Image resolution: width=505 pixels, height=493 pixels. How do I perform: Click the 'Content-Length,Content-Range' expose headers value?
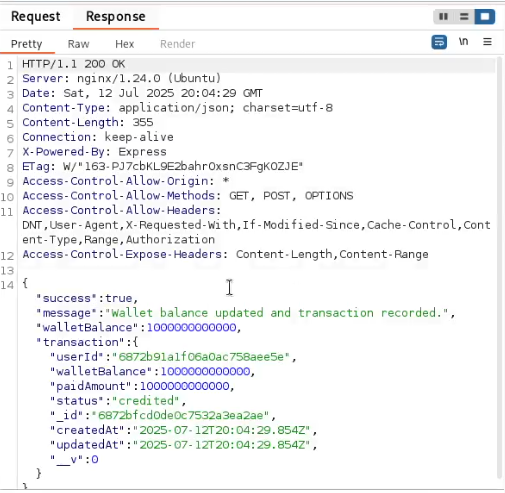[332, 254]
